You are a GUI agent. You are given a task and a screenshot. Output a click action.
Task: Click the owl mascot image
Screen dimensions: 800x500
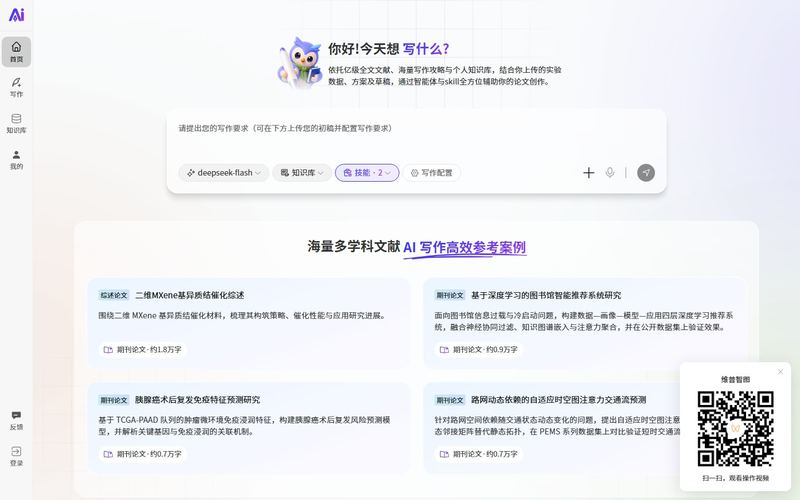pos(300,62)
